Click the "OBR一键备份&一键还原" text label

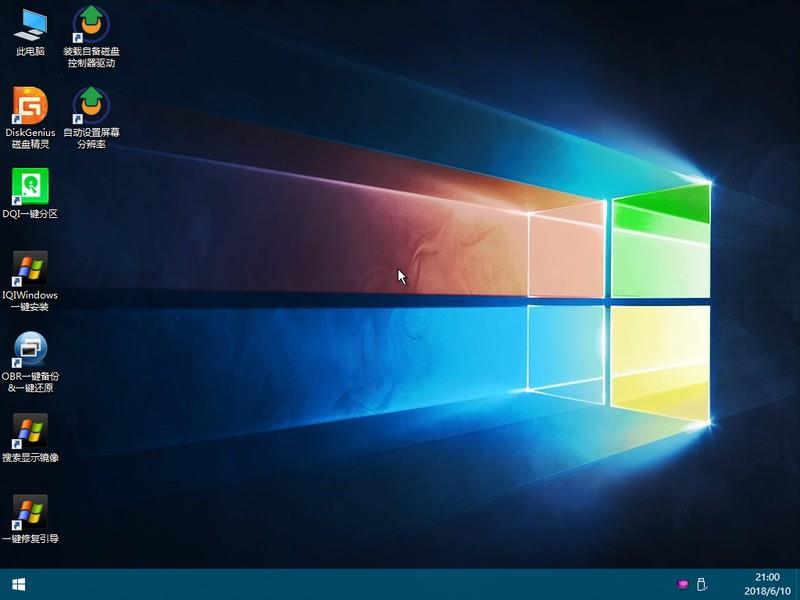click(x=30, y=382)
